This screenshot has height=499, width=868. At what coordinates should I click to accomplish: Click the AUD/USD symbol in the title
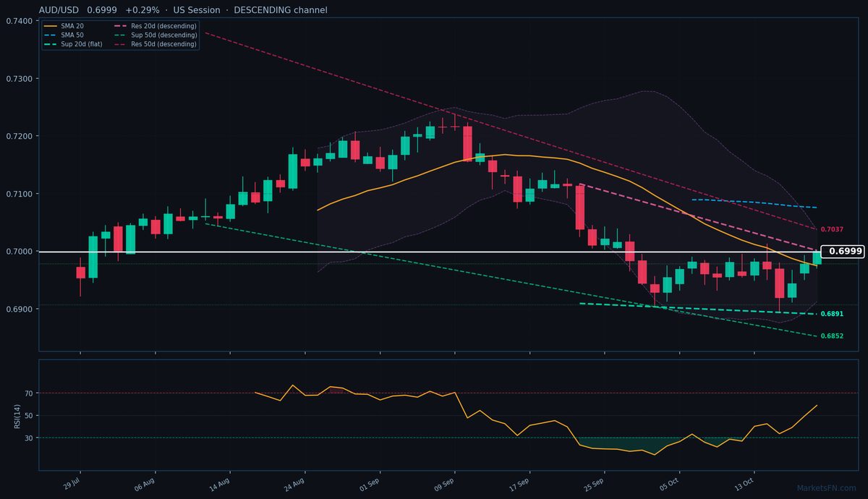(59, 10)
